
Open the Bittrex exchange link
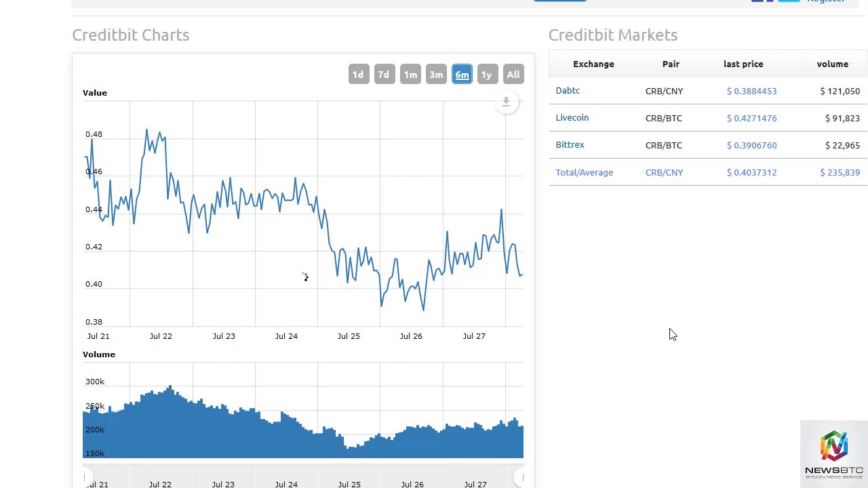pos(570,144)
